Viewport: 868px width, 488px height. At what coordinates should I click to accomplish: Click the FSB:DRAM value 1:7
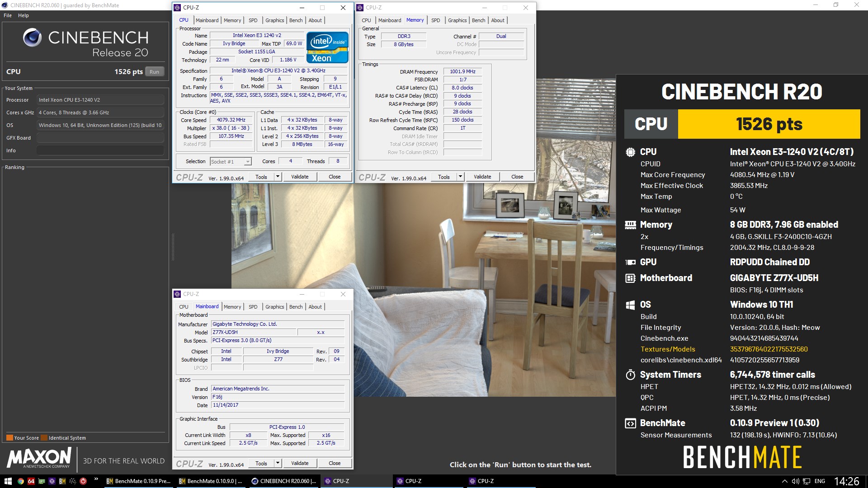tap(462, 80)
